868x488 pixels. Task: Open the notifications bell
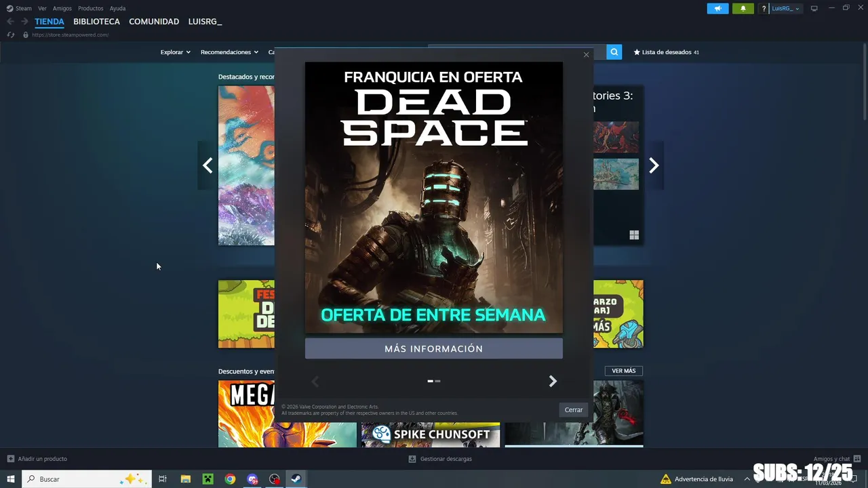tap(743, 8)
